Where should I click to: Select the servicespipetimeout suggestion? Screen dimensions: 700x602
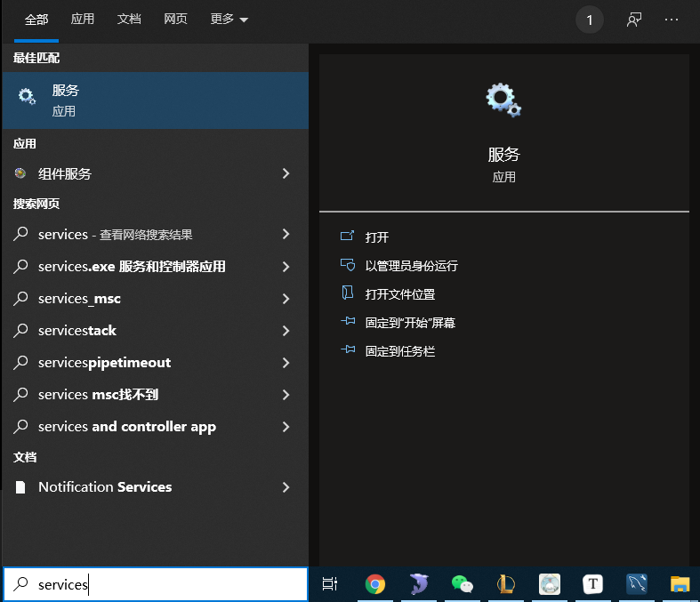coord(156,363)
